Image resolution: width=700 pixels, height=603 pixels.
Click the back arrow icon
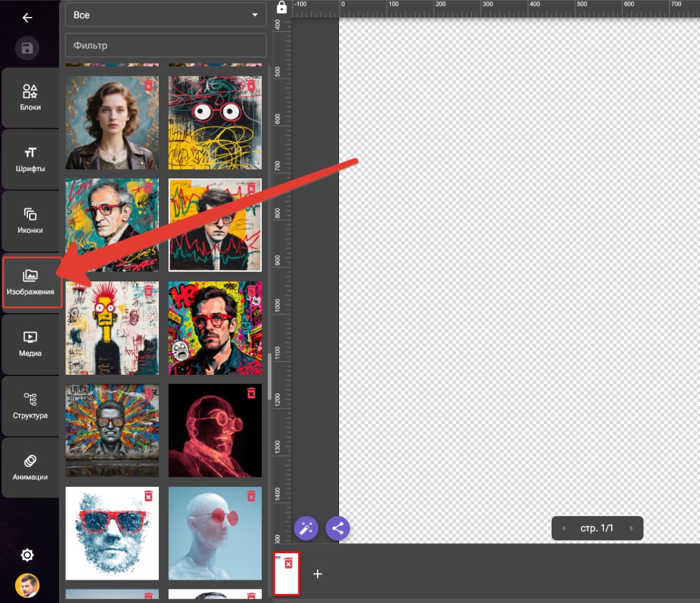coord(27,18)
